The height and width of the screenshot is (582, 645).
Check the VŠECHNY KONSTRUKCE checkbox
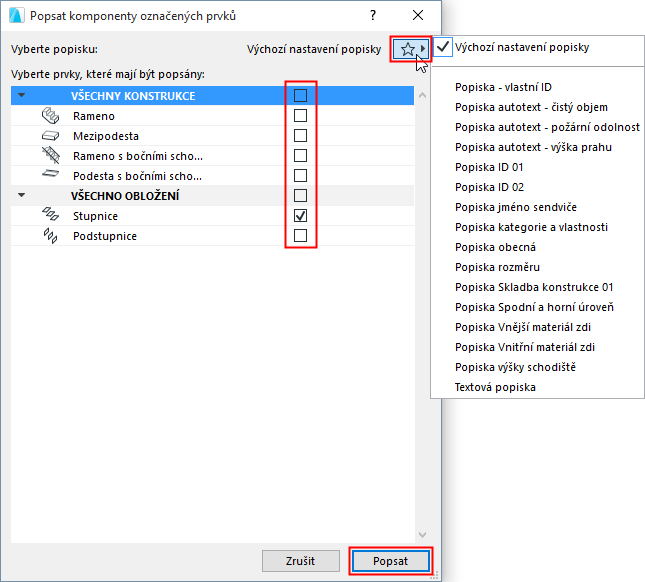click(300, 96)
